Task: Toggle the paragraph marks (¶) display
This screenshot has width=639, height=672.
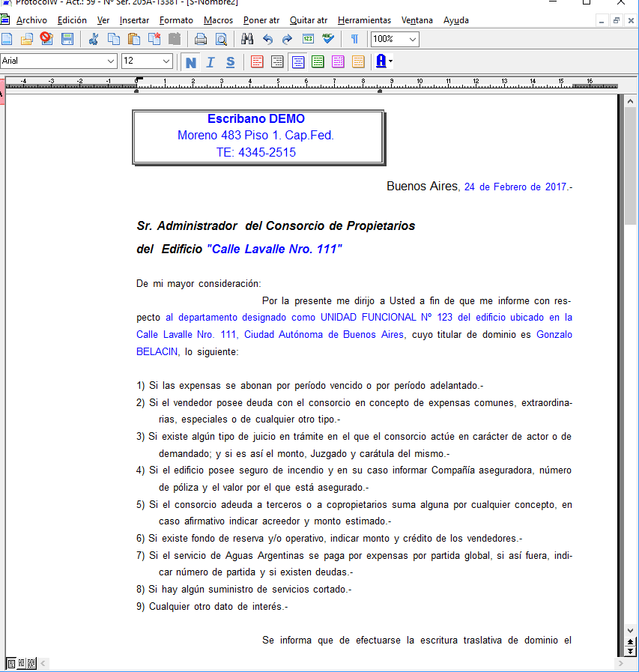Action: pyautogui.click(x=354, y=39)
